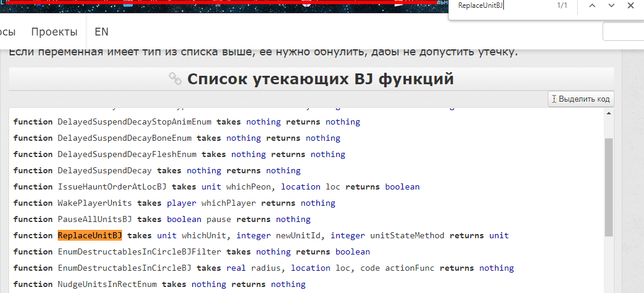Close the find bar
Image resolution: width=644 pixels, height=293 pixels.
630,6
